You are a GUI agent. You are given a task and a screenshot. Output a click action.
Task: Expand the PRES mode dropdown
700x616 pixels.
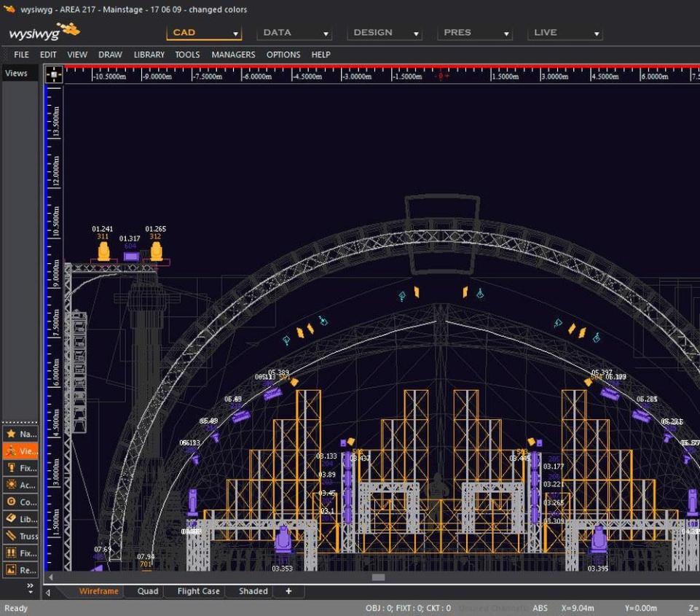475,33
